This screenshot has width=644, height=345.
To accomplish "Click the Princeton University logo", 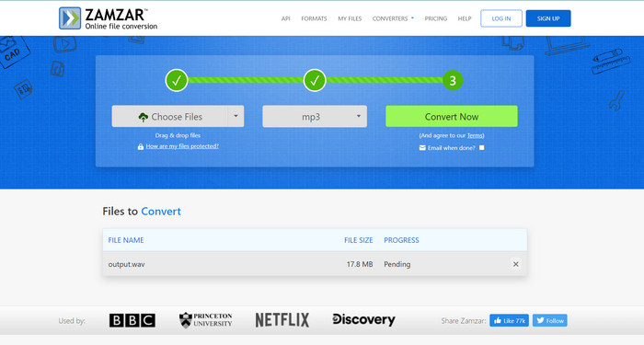I will pyautogui.click(x=206, y=320).
